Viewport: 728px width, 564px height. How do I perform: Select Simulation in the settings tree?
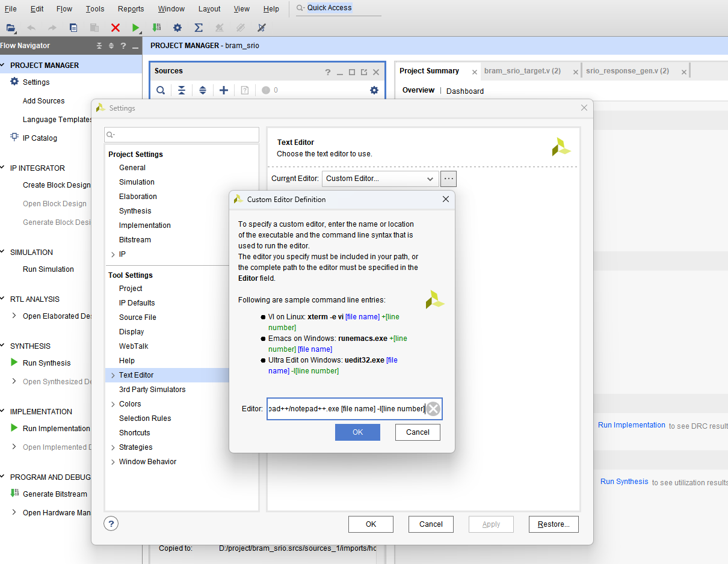137,182
